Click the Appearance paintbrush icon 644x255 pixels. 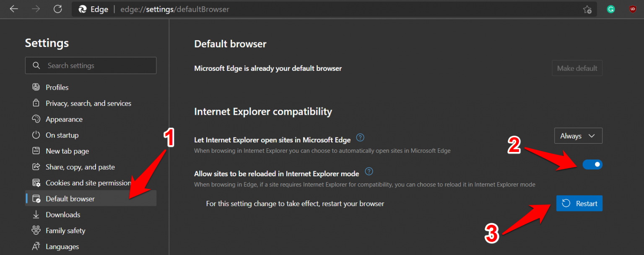(36, 119)
